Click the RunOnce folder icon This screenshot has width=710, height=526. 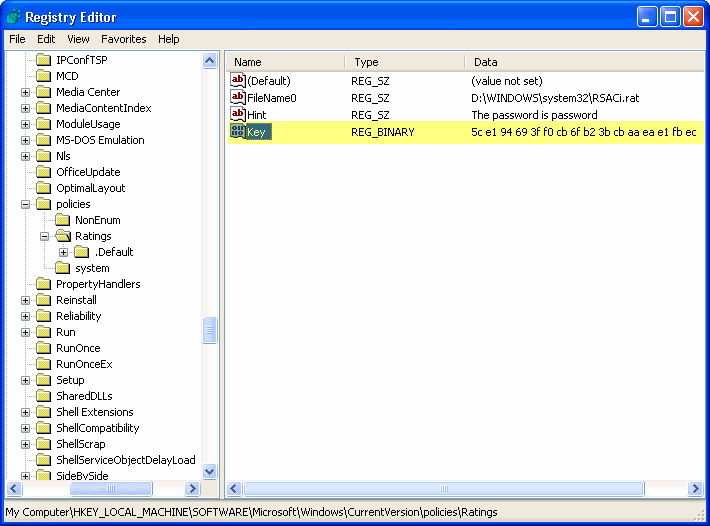click(43, 348)
